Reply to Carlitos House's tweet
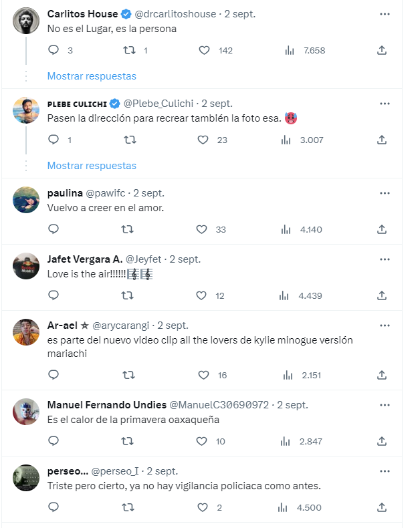 [x=54, y=50]
